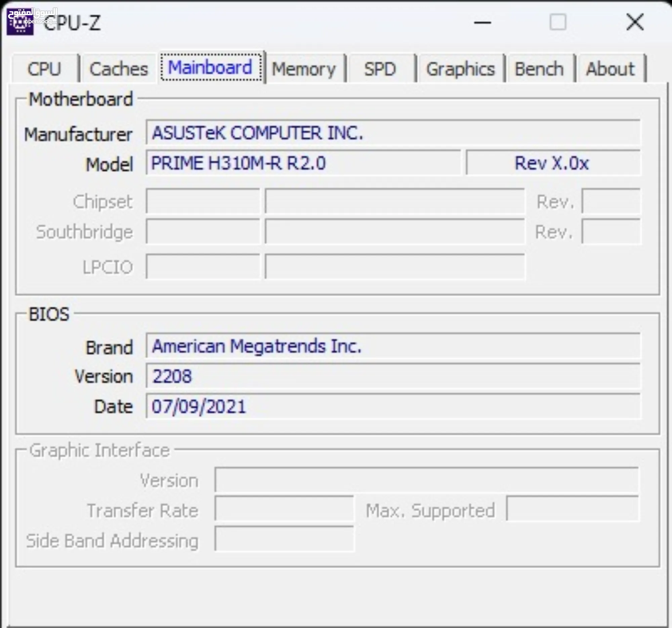
Task: Go to the Memory tab
Action: 303,69
